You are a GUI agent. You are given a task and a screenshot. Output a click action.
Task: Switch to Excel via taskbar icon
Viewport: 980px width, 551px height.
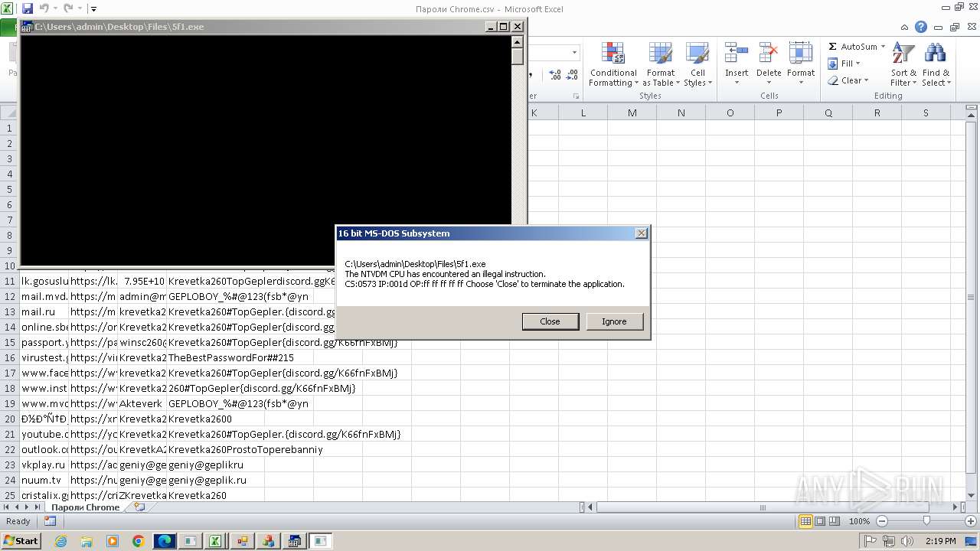click(x=216, y=541)
